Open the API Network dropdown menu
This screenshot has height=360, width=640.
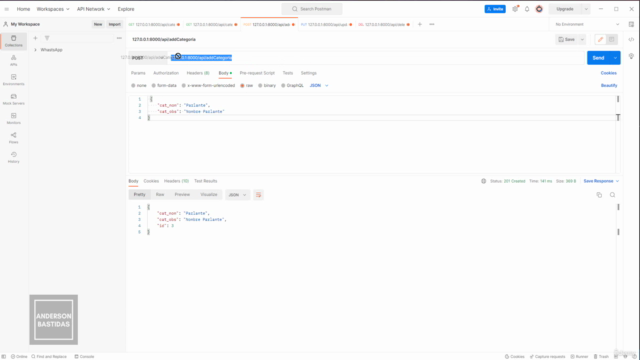point(93,9)
